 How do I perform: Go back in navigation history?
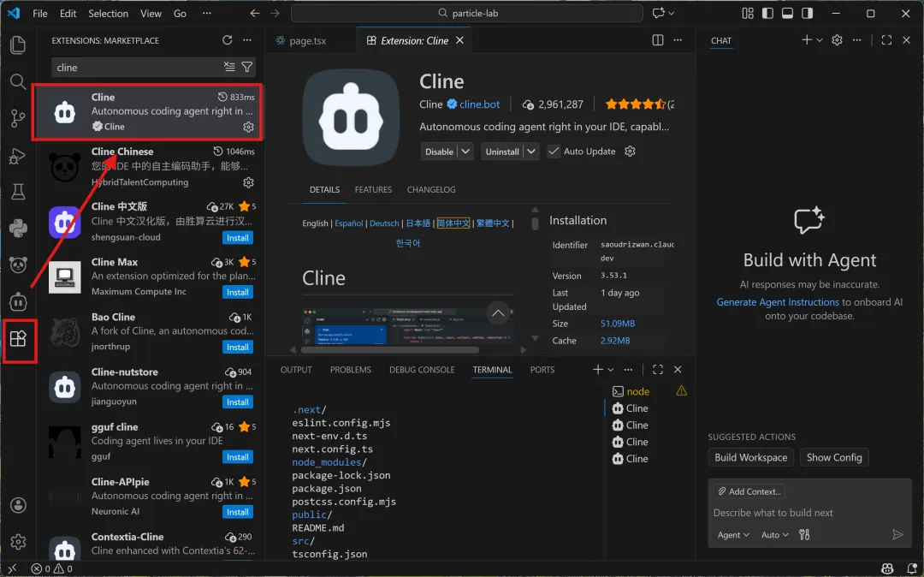click(x=255, y=13)
